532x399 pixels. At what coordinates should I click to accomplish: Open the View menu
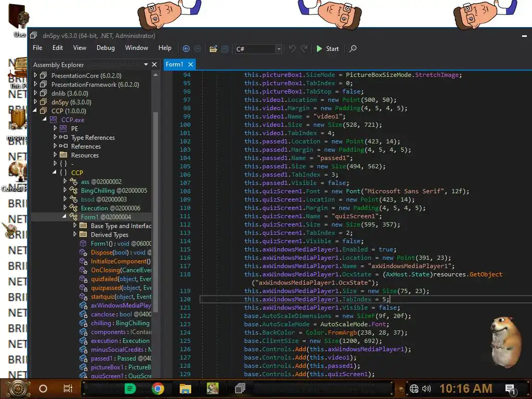click(x=79, y=48)
